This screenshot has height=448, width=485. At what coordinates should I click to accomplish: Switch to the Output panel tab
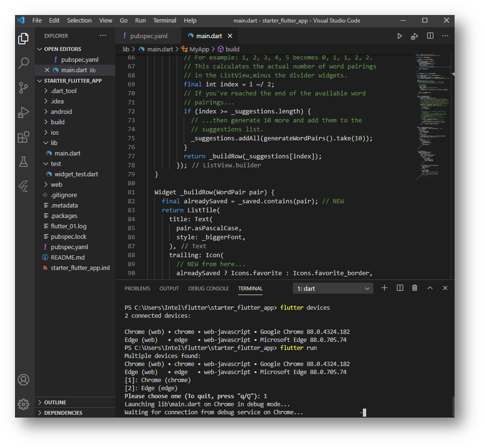(169, 288)
